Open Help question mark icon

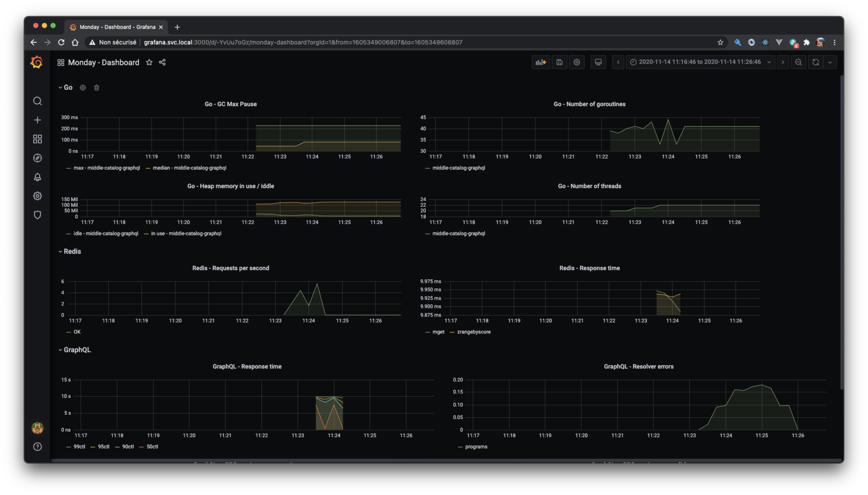click(37, 447)
